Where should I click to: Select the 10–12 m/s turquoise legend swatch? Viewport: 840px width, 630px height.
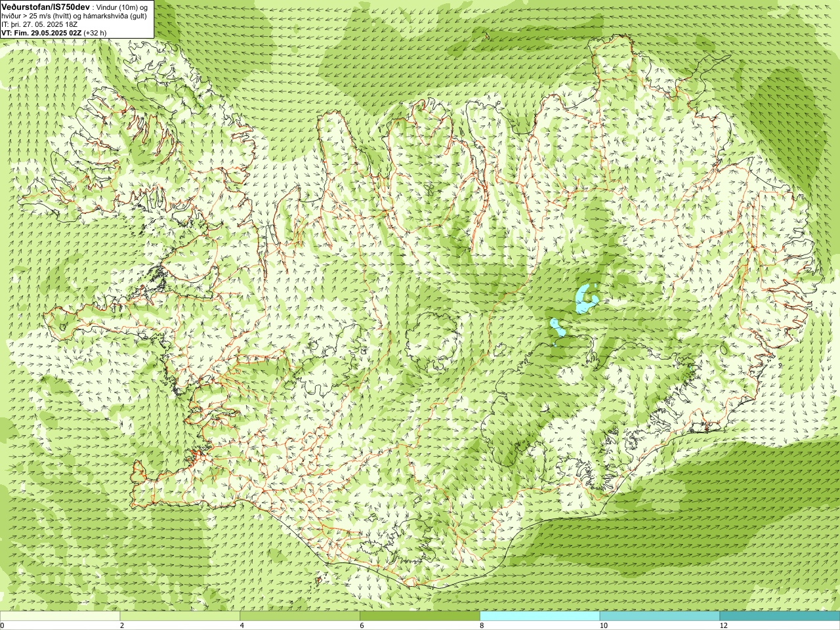(x=660, y=616)
